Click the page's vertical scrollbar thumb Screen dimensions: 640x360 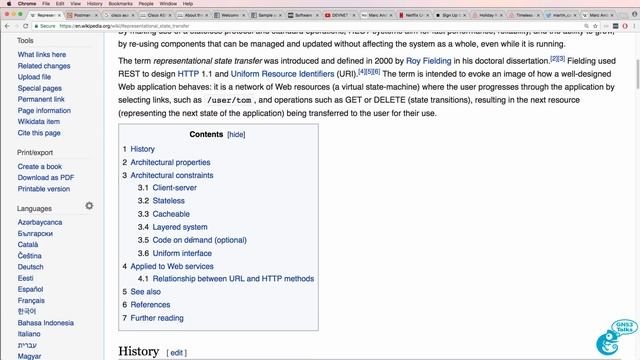tap(638, 74)
